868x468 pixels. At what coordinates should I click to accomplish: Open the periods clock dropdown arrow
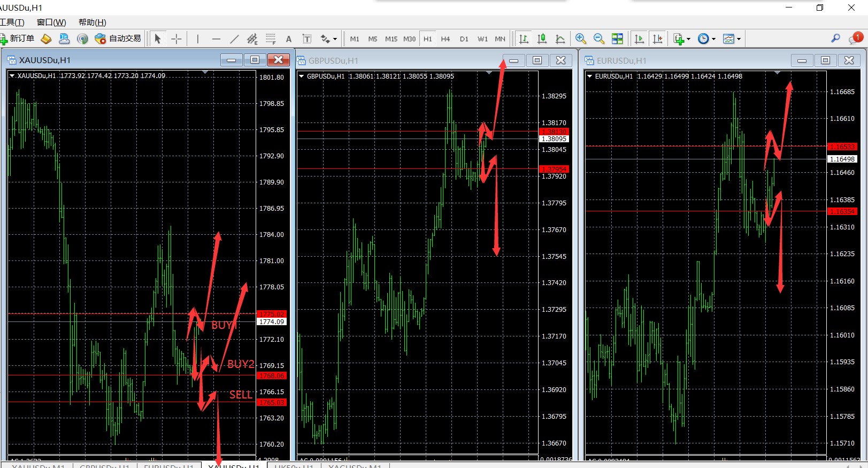[713, 39]
